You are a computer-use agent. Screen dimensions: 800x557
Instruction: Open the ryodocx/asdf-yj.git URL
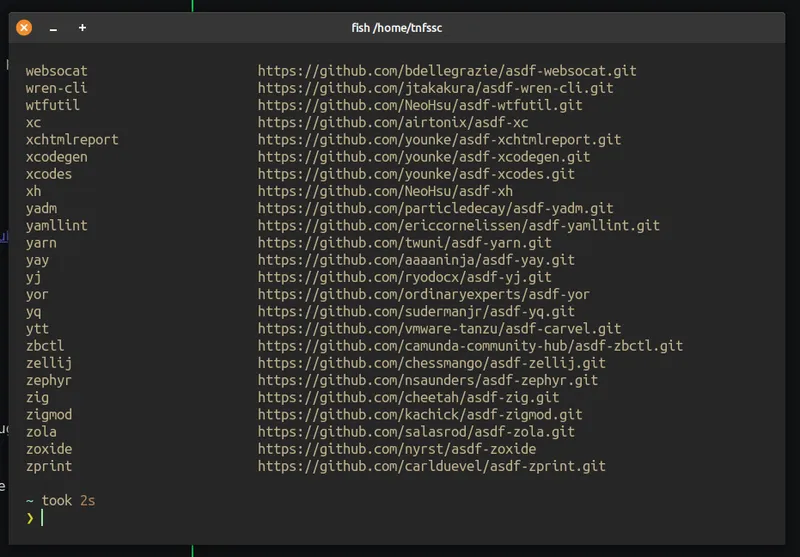tap(405, 277)
